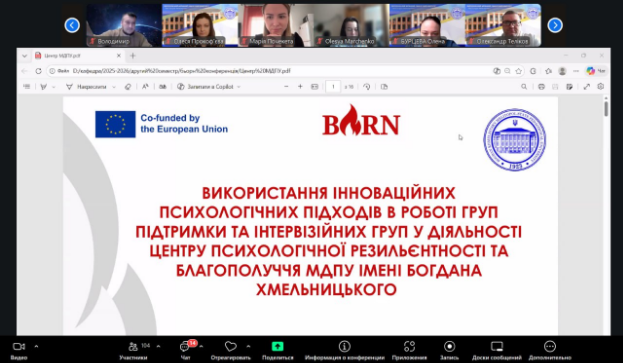This screenshot has height=364, width=624.
Task: Open PDF viewer settings gear icon
Action: (x=601, y=86)
